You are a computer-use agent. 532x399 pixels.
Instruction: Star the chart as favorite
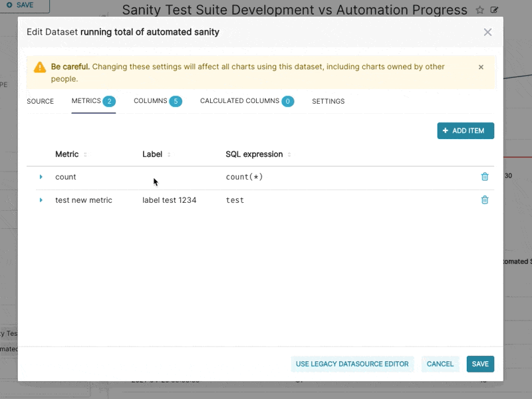[479, 10]
